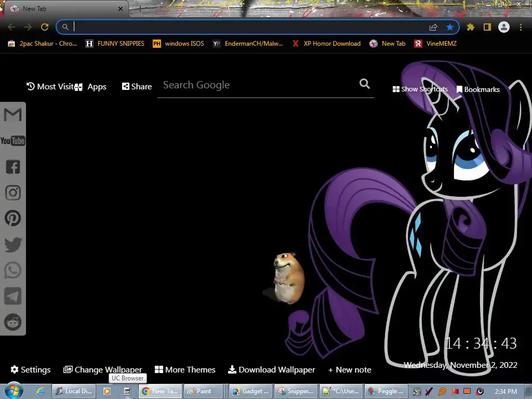Image resolution: width=532 pixels, height=399 pixels.
Task: Click Download Wallpaper
Action: (271, 369)
